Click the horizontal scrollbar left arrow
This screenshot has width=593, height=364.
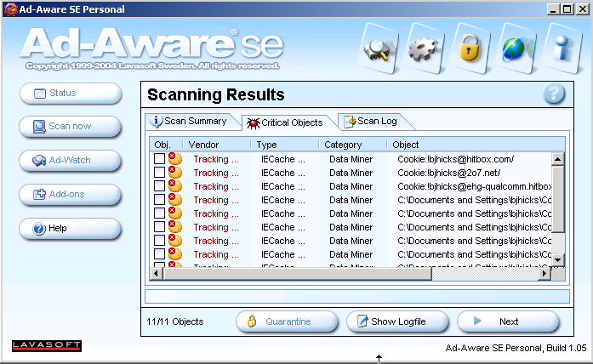157,273
